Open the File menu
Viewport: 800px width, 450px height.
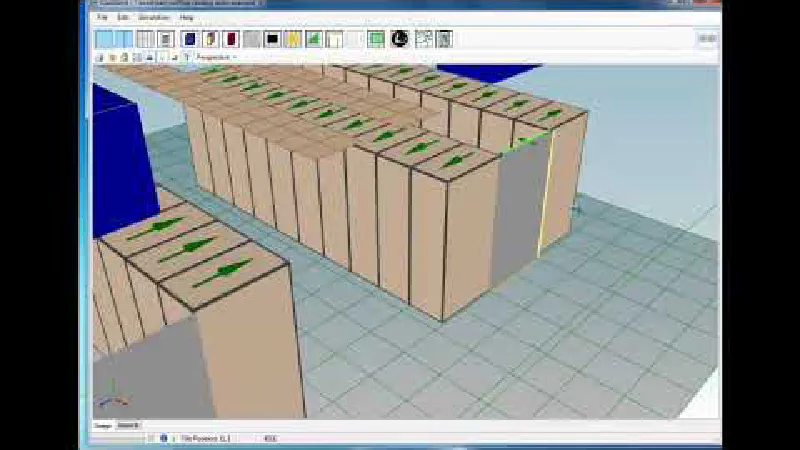tap(103, 17)
